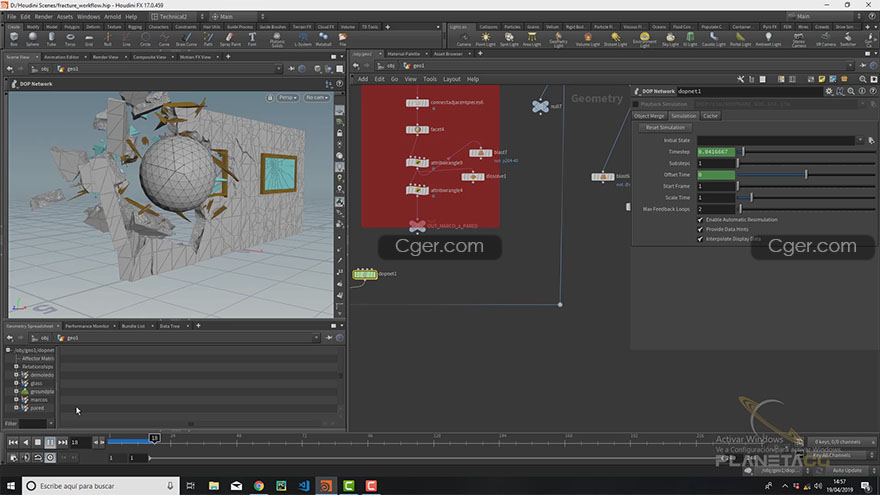Pause the timeline playback
This screenshot has height=495, width=880.
click(x=50, y=442)
